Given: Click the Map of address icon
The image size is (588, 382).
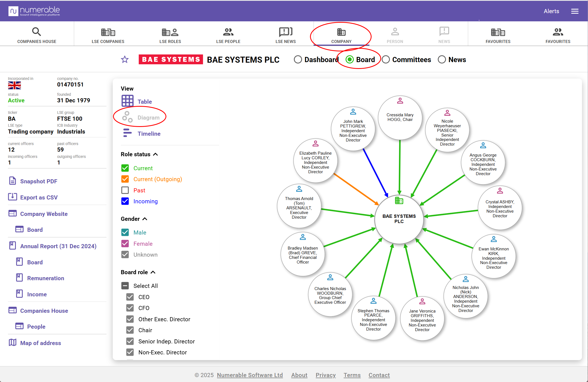Looking at the screenshot, I should pyautogui.click(x=13, y=342).
